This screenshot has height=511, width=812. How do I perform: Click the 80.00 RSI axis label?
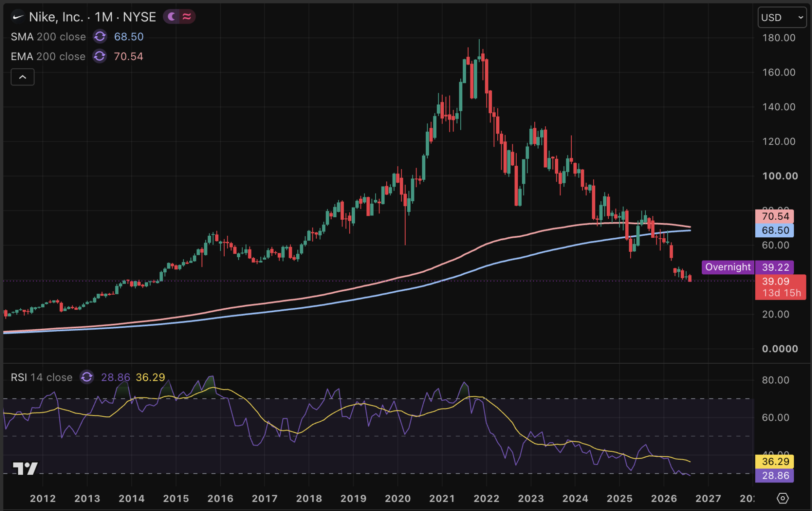coord(776,380)
